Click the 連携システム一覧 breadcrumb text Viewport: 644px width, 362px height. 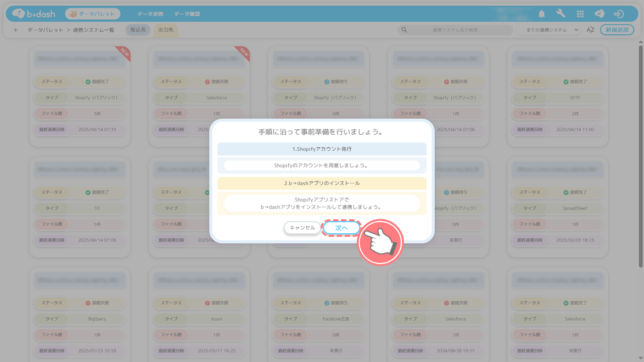pyautogui.click(x=93, y=30)
